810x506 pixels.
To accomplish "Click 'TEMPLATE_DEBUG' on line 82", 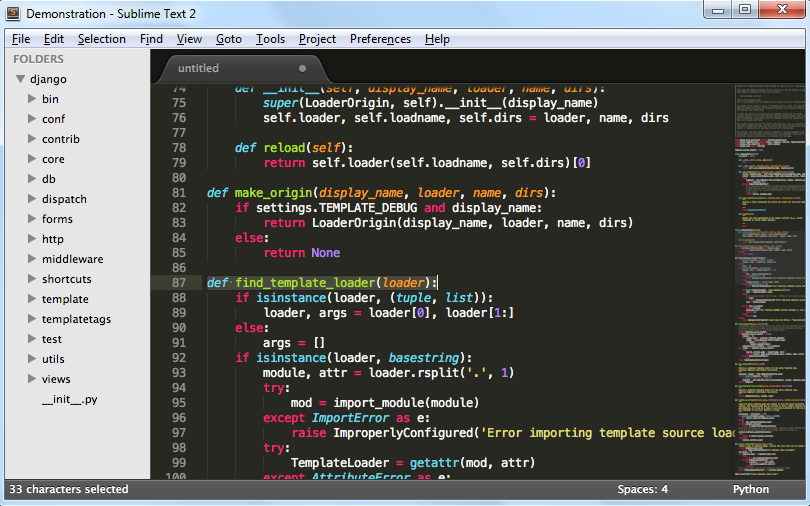I will [x=368, y=208].
